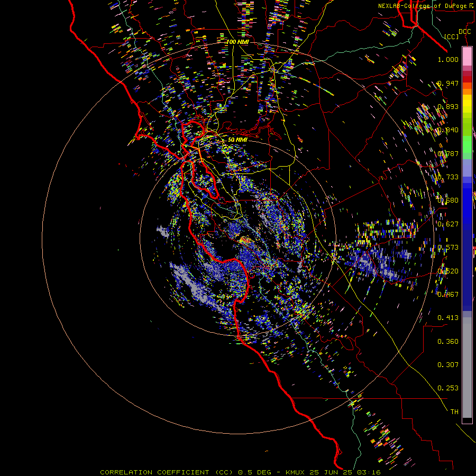Click the 1.000 color scale value
The width and height of the screenshot is (476, 476).
pos(448,59)
